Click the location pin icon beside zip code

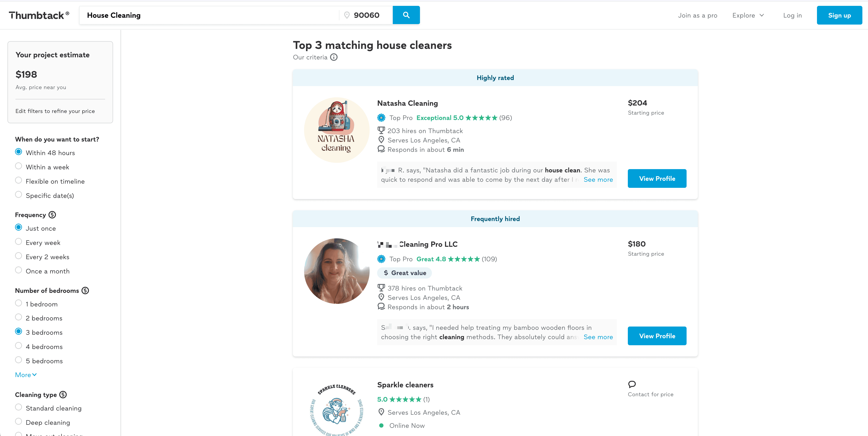pyautogui.click(x=347, y=15)
